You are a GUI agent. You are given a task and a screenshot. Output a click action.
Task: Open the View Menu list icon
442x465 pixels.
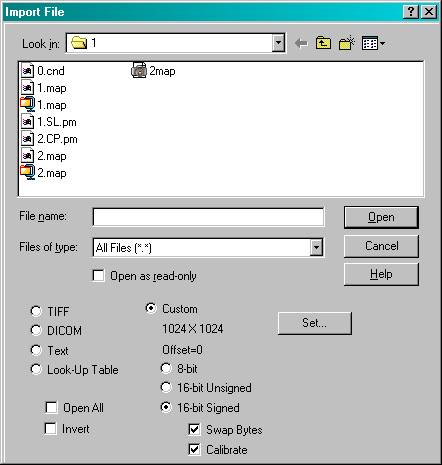point(370,43)
